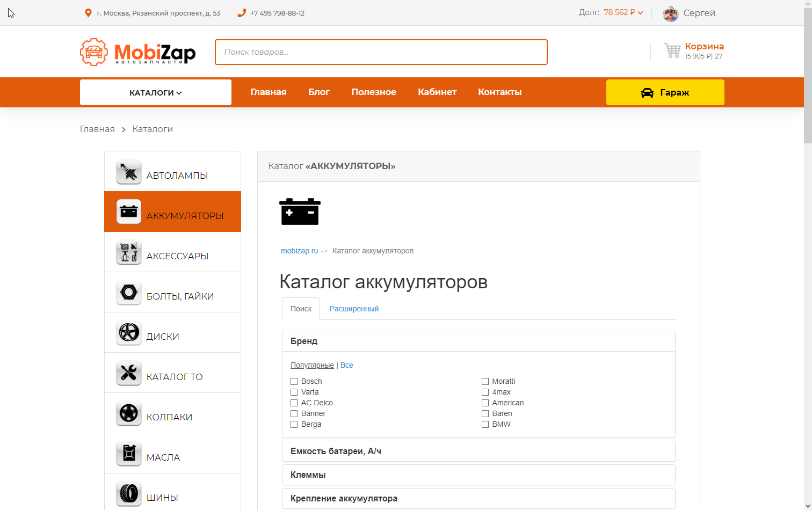The image size is (812, 510).
Task: Open the Блог menu item
Action: [319, 92]
